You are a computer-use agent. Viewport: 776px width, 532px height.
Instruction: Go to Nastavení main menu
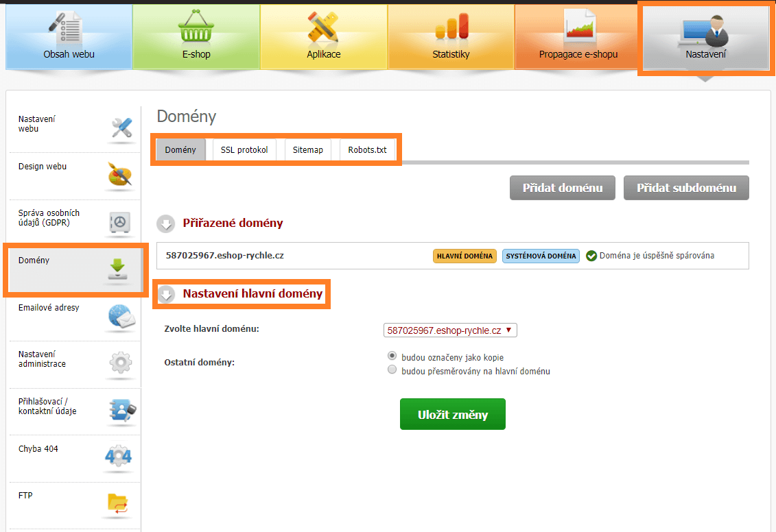coord(706,37)
